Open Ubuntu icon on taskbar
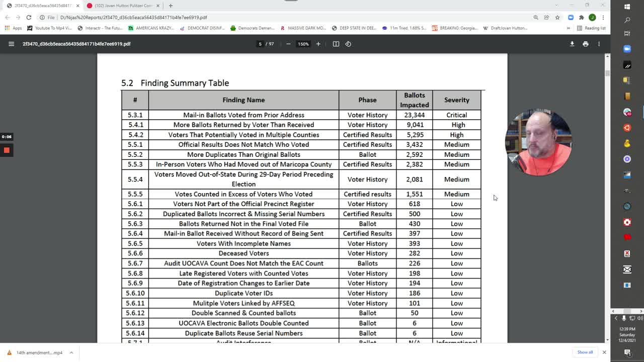Image resolution: width=644 pixels, height=362 pixels. (627, 128)
